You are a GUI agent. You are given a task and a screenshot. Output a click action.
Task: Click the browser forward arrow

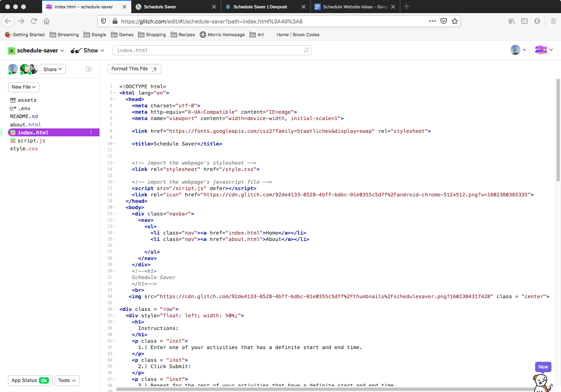[x=21, y=21]
